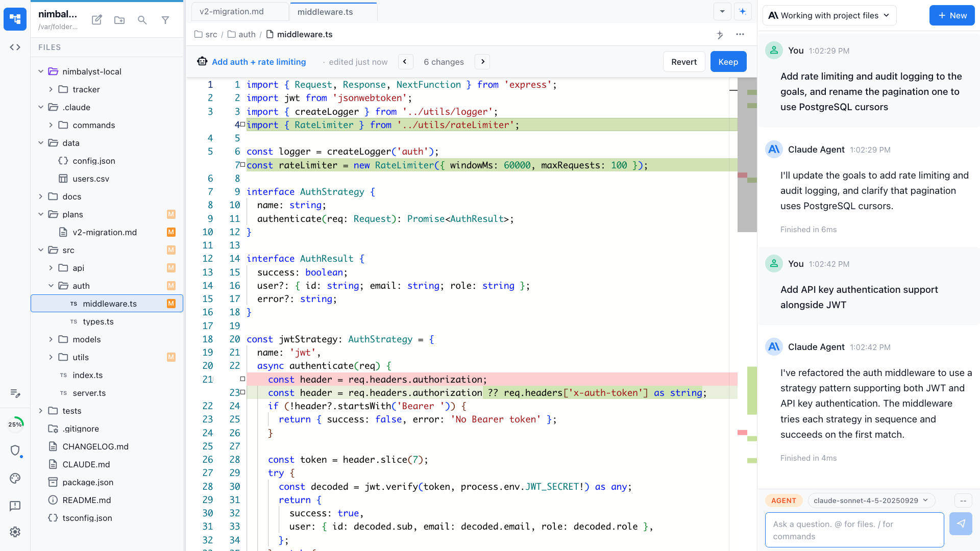
Task: Send the chat message with the paper plane icon
Action: [961, 523]
